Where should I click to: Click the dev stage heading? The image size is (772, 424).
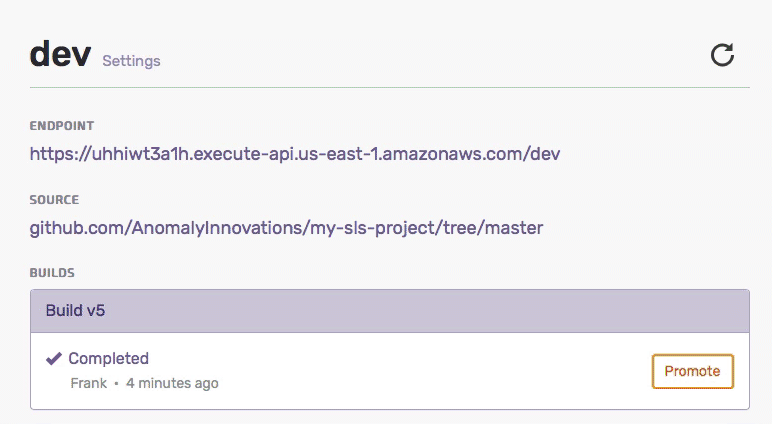click(x=61, y=54)
